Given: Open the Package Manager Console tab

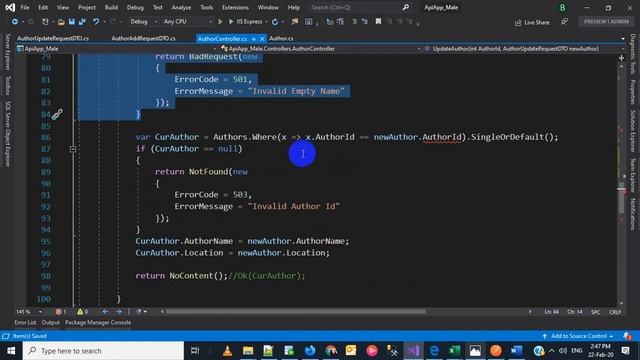Looking at the screenshot, I should [x=98, y=322].
